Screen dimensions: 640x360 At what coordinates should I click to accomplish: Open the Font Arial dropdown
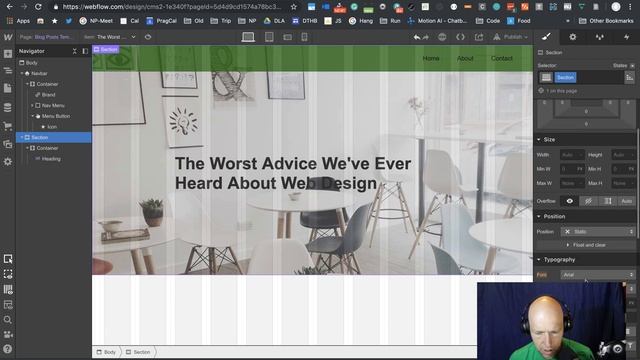[598, 275]
